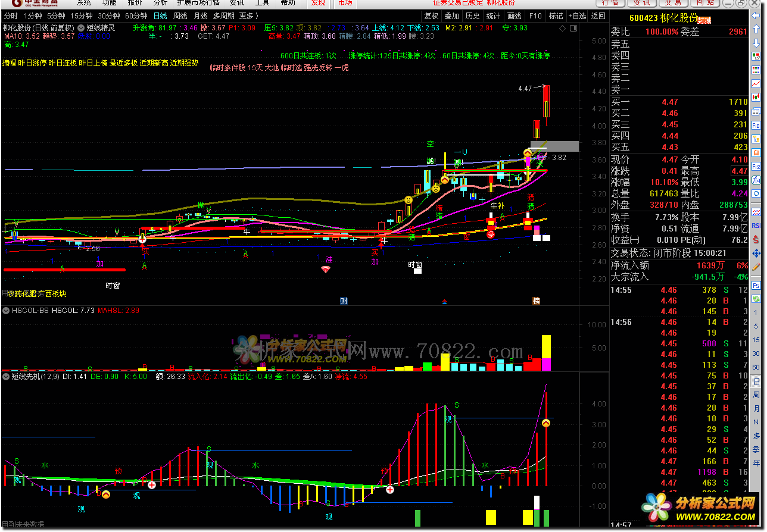Open the 扩展市场行情 menu
The width and height of the screenshot is (767, 532).
coord(198,3)
